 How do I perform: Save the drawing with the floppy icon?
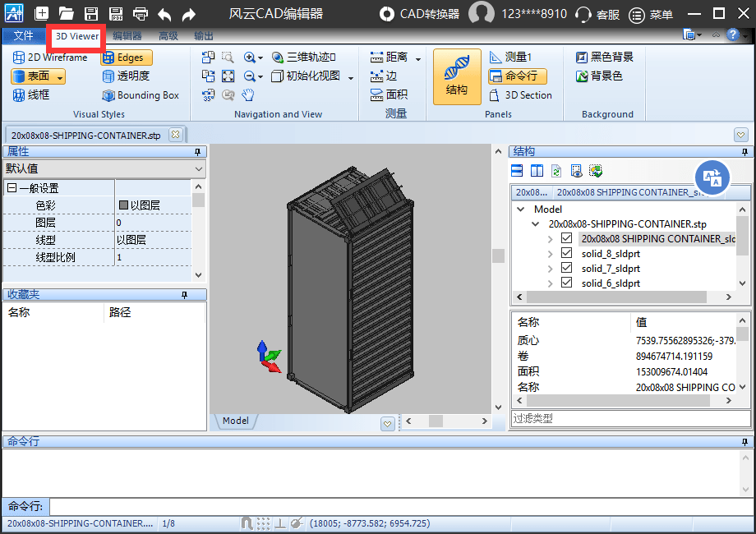(91, 13)
